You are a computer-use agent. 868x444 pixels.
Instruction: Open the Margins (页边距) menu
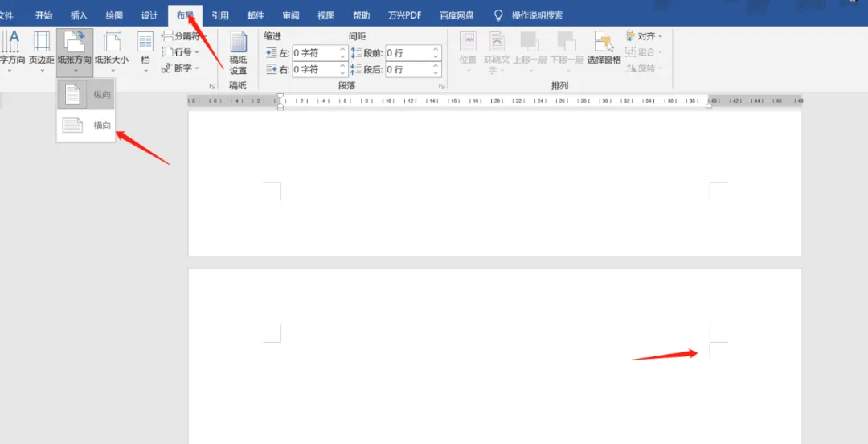click(x=42, y=52)
